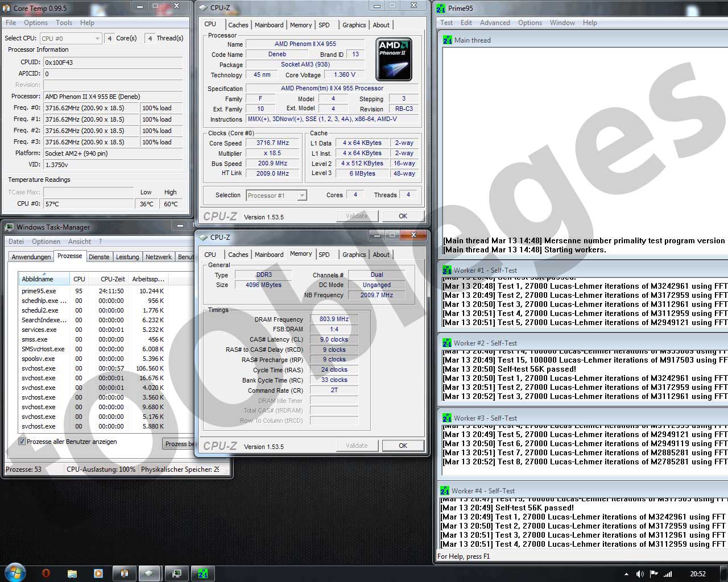Open Core Temp Tools menu
This screenshot has width=728, height=582.
(x=64, y=23)
